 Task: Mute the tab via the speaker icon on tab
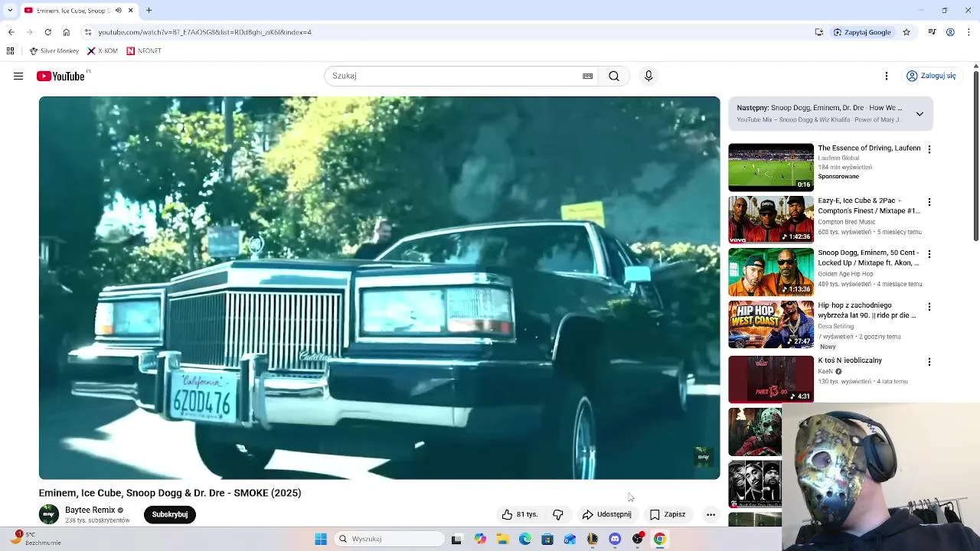tap(118, 11)
